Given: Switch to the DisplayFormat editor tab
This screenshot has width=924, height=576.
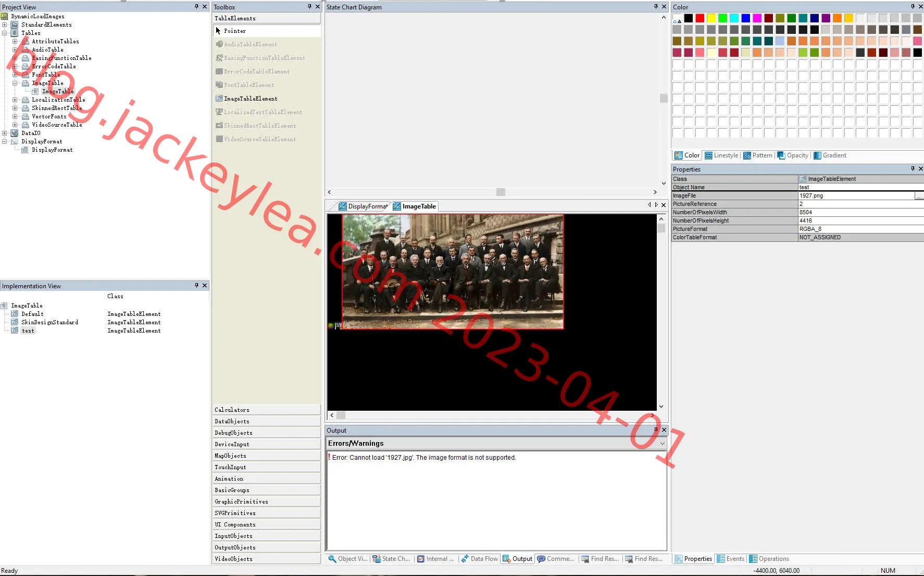Looking at the screenshot, I should [364, 206].
